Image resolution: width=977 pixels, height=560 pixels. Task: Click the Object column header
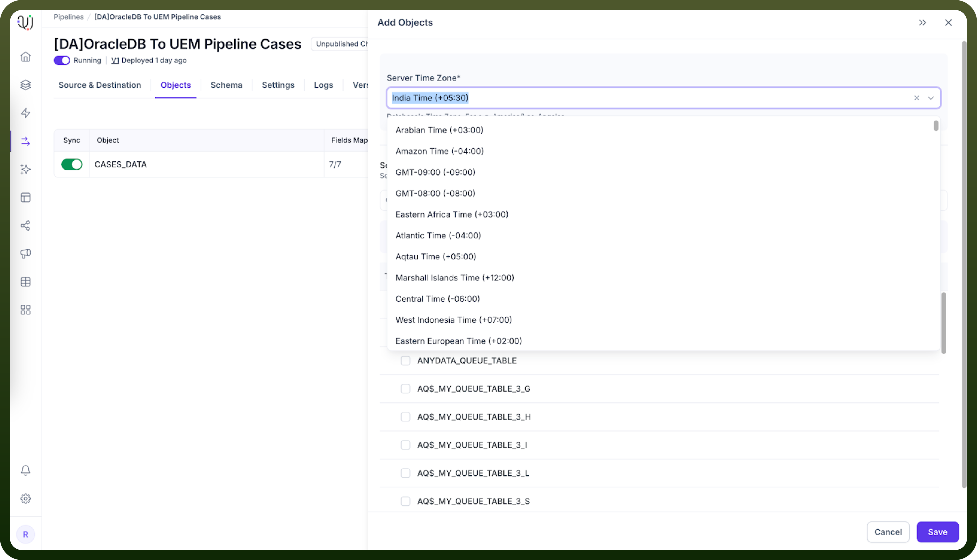tap(107, 140)
